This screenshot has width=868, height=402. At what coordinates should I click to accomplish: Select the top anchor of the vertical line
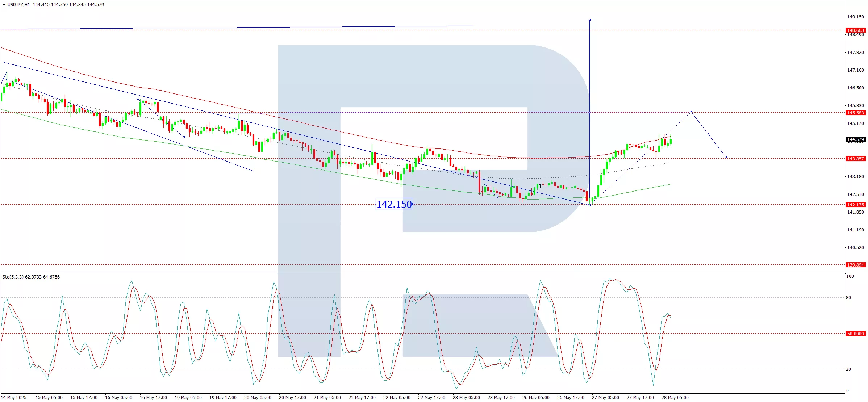click(589, 20)
